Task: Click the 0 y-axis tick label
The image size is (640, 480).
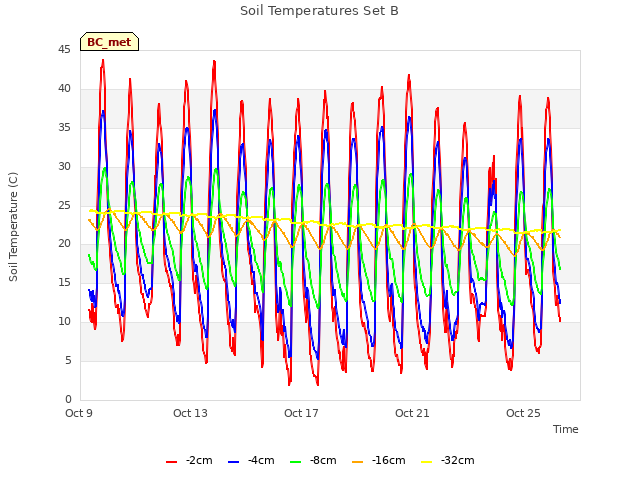Action: pos(68,399)
